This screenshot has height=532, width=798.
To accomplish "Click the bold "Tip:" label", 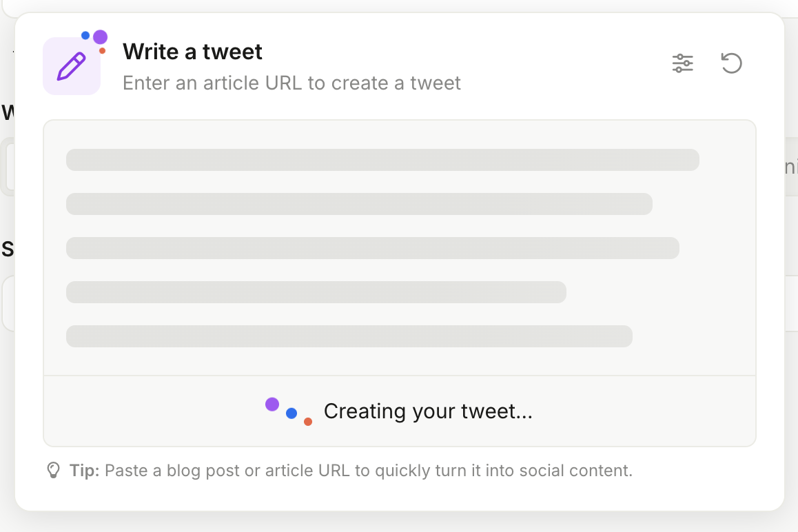I will coord(85,471).
